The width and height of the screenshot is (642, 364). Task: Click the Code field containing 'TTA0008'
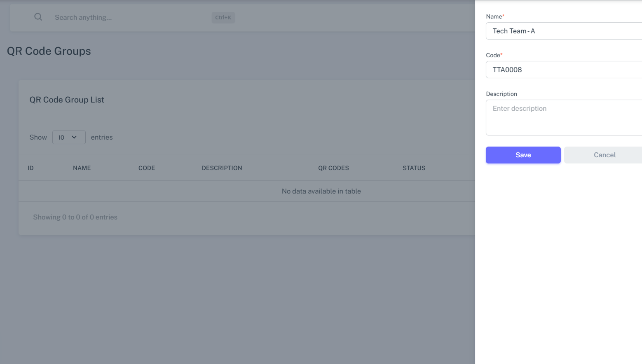tap(563, 70)
